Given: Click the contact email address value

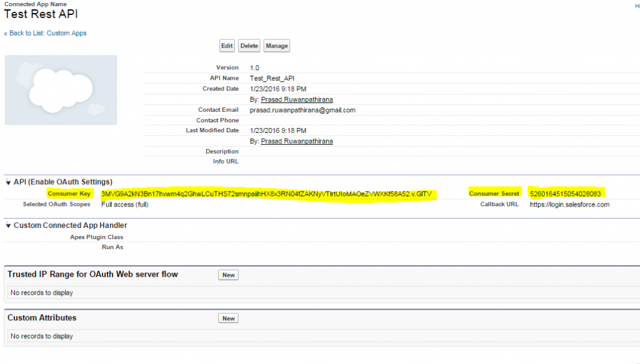Looking at the screenshot, I should [302, 110].
